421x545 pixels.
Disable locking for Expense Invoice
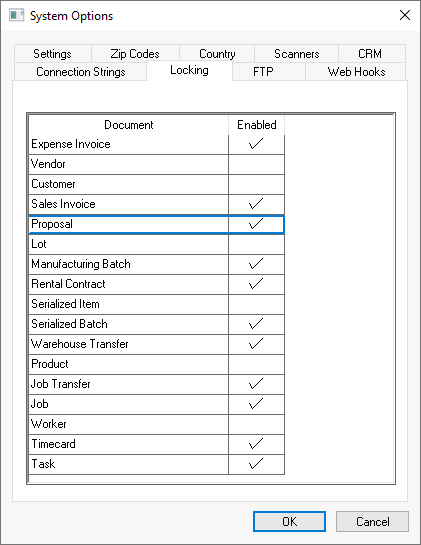tap(256, 144)
